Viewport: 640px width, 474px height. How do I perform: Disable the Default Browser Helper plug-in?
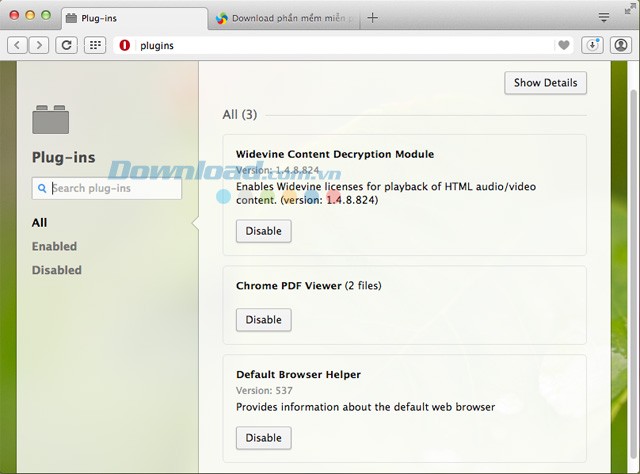[263, 437]
